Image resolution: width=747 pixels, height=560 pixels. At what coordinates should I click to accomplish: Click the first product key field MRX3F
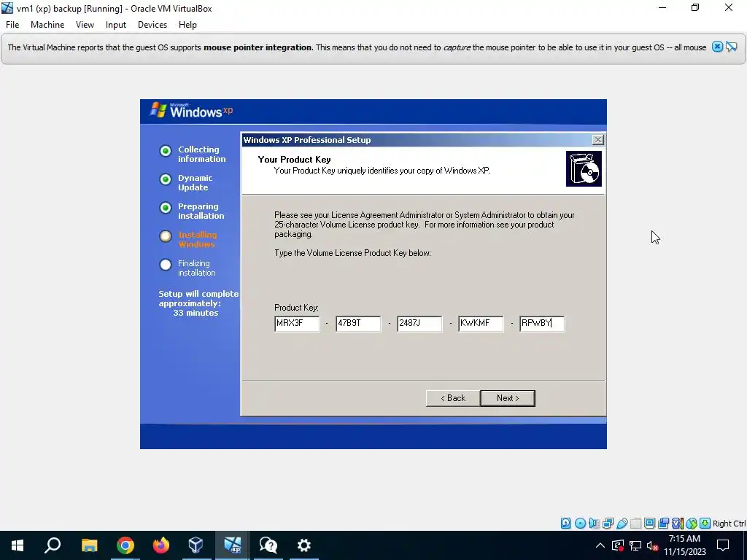point(297,323)
